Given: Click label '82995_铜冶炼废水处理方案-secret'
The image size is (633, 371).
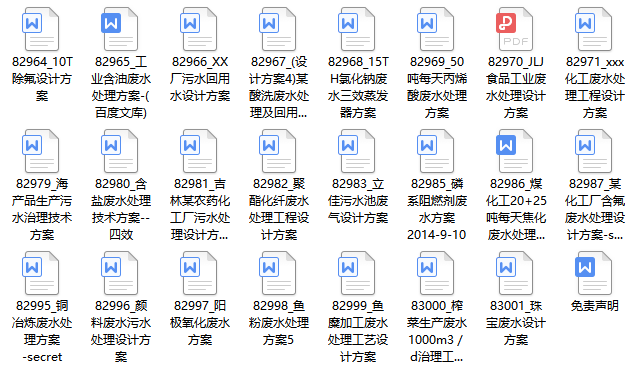Looking at the screenshot, I should tap(42, 331).
